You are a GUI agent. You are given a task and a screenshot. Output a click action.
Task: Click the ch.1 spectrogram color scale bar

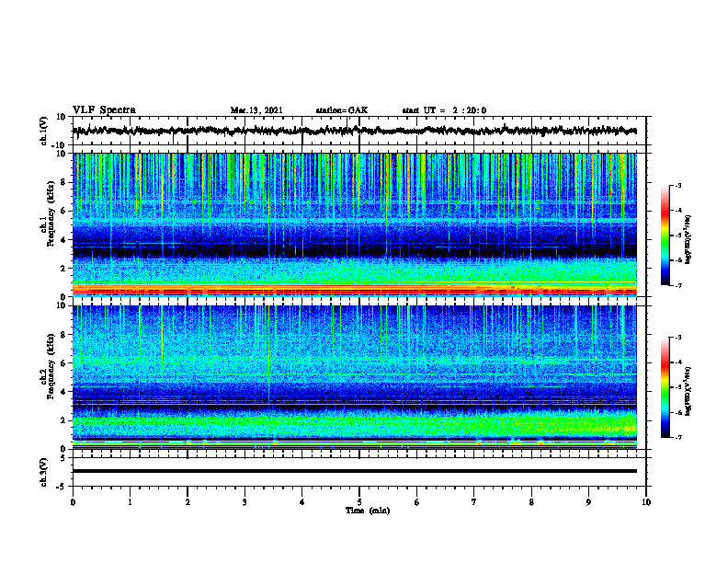tap(665, 236)
